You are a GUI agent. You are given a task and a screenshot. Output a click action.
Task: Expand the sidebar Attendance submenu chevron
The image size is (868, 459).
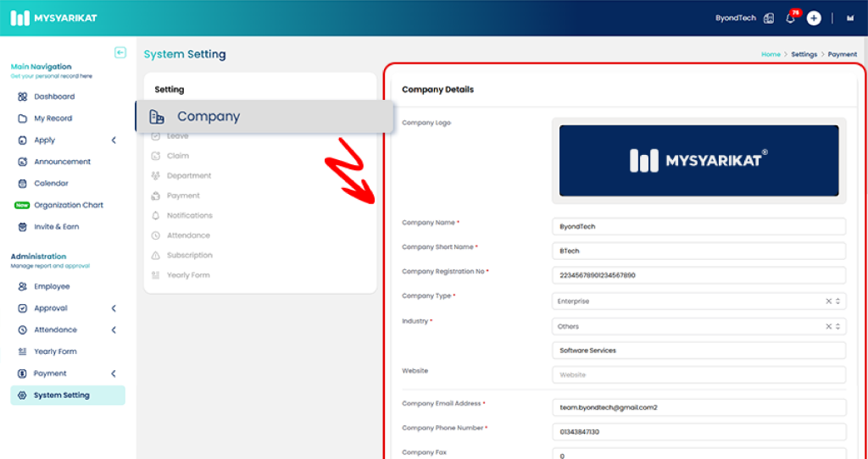[114, 329]
